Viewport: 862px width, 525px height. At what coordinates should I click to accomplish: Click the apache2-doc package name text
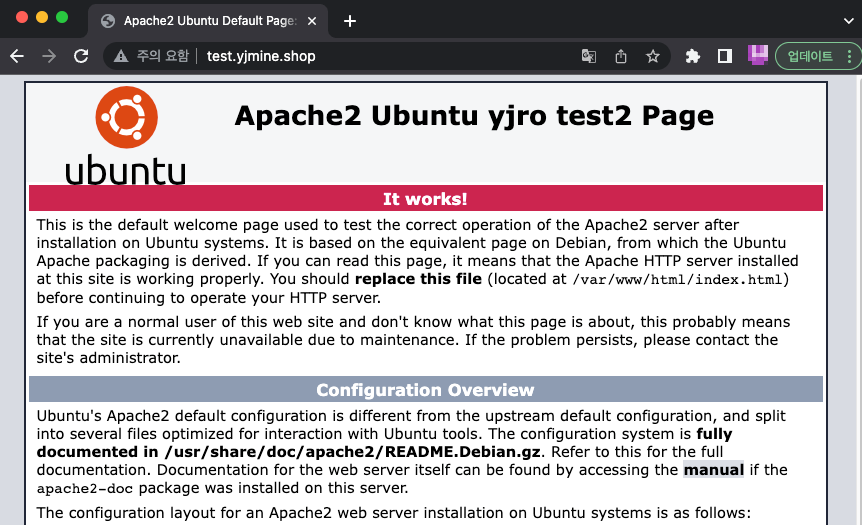85,489
